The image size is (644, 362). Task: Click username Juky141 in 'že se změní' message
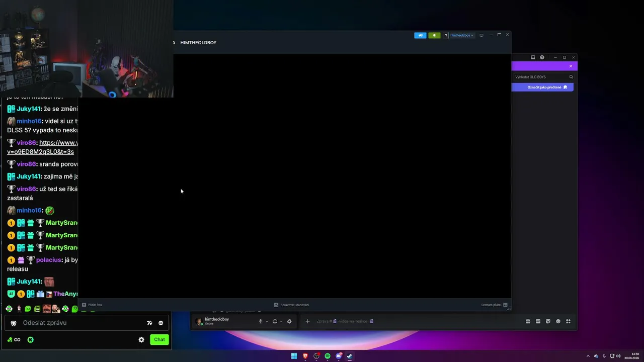tap(29, 109)
